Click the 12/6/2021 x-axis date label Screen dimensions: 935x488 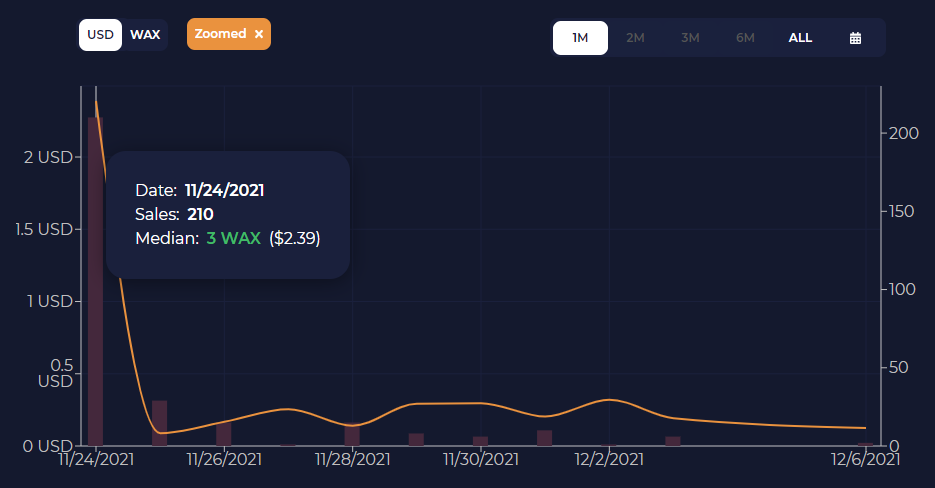tap(865, 459)
